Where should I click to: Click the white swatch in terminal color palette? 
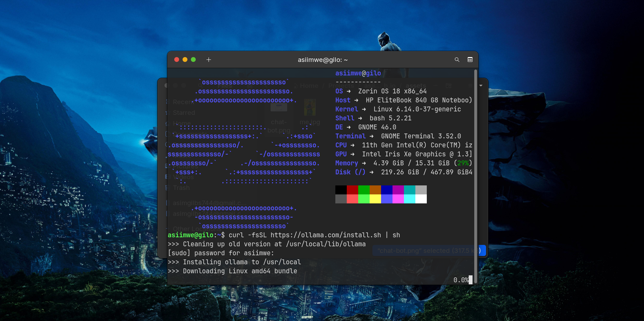(x=421, y=199)
